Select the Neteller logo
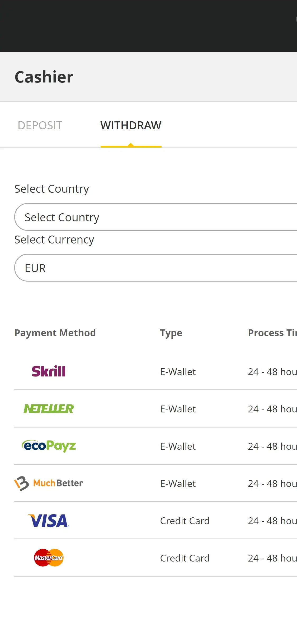Screen dimensions: 297x644 pyautogui.click(x=49, y=409)
